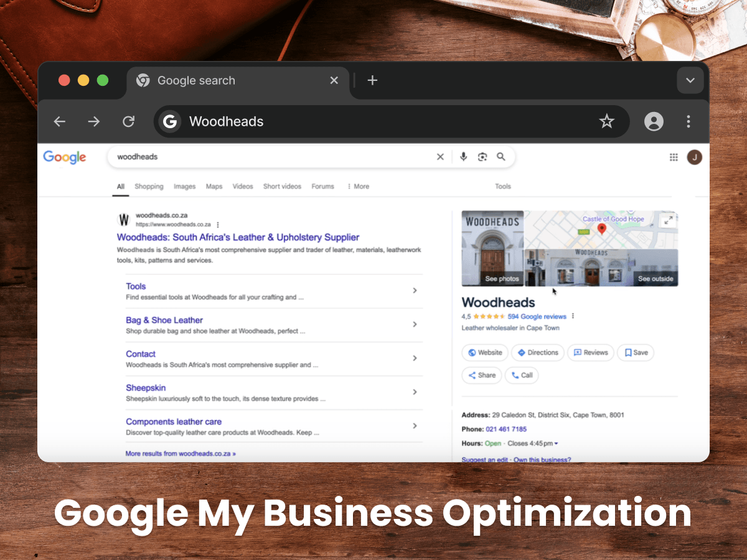Screen dimensions: 747x560
Task: Call phone number 021 461 7185
Action: click(x=506, y=429)
